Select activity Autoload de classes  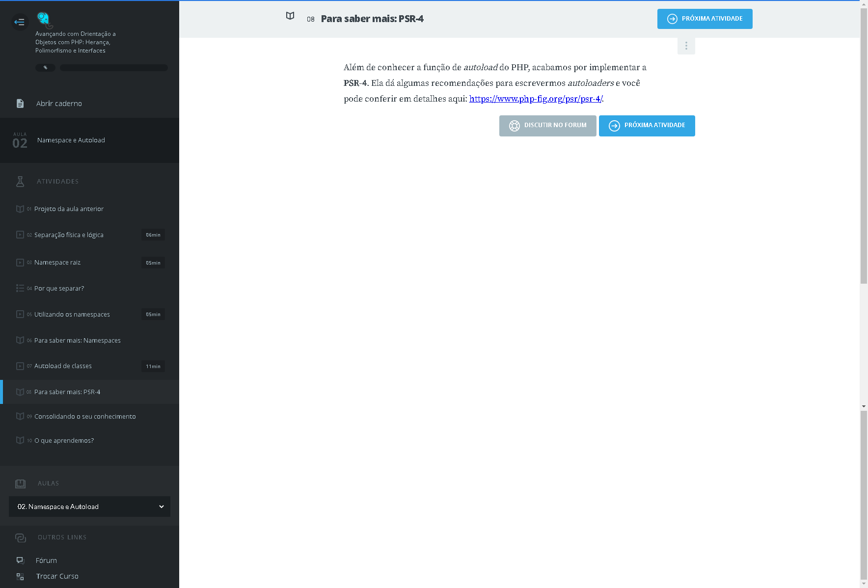coord(63,366)
